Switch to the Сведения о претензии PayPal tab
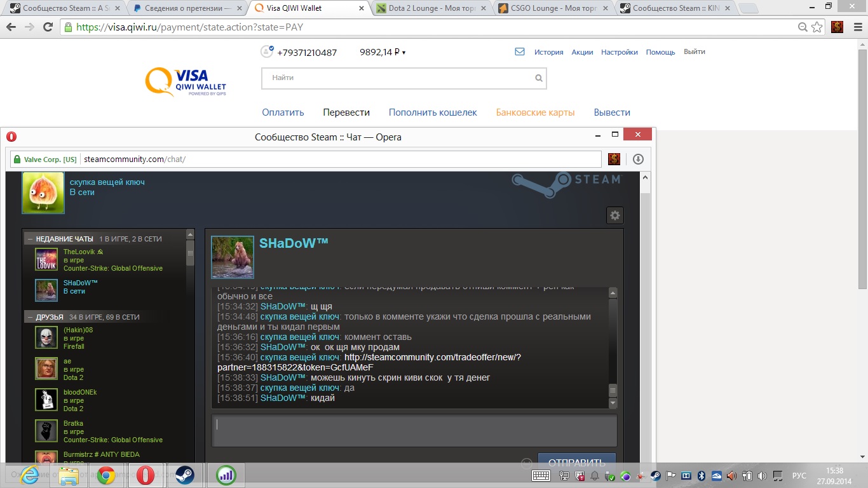The width and height of the screenshot is (868, 488). pyautogui.click(x=186, y=8)
